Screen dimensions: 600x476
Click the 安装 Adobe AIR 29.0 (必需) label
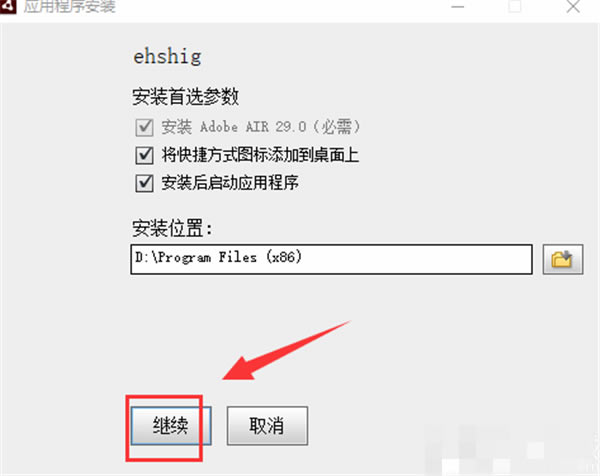coord(261,127)
